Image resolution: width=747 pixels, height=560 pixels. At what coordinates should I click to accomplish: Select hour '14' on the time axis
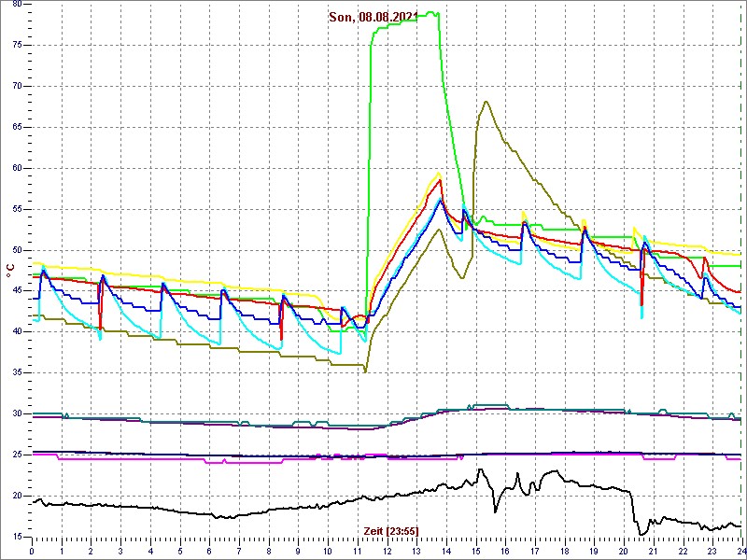pos(445,551)
